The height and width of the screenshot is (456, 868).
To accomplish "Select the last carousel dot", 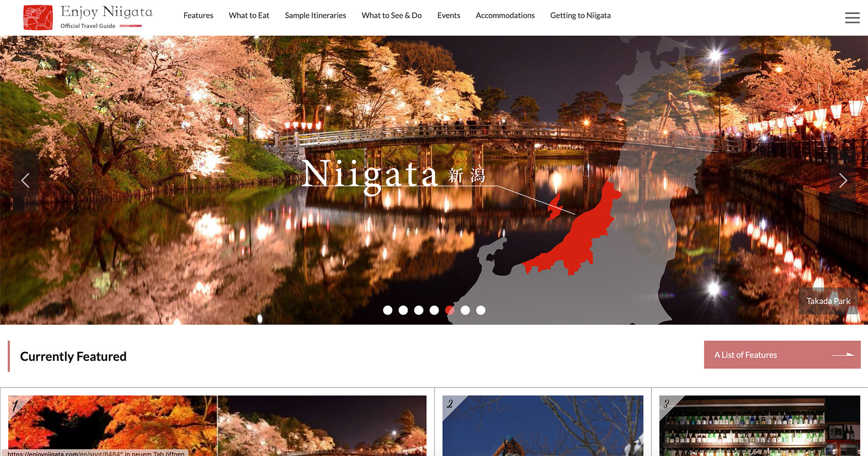I will (x=481, y=310).
